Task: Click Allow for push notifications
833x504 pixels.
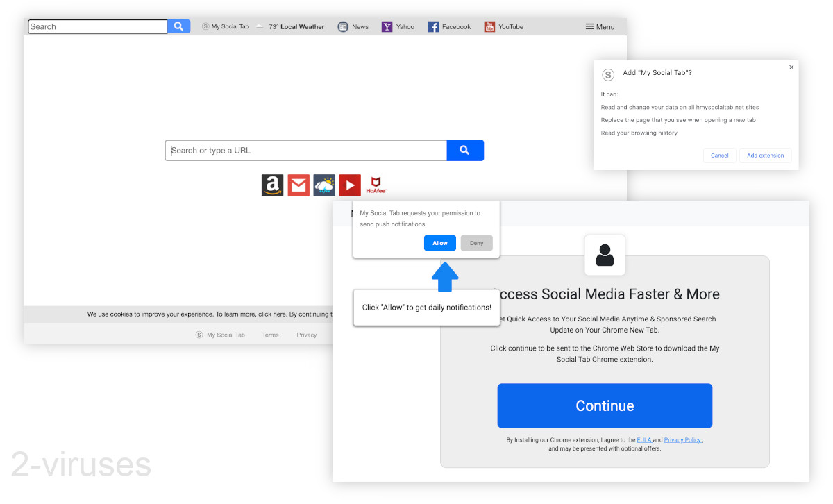Action: (439, 243)
